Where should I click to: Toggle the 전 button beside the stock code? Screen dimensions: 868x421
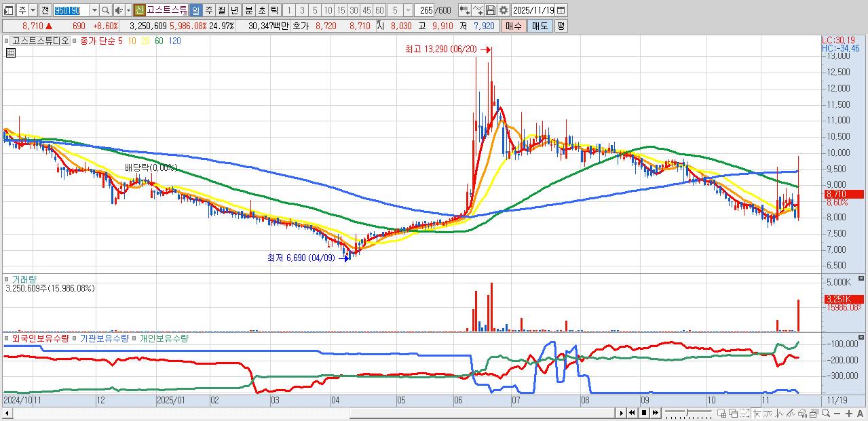click(x=45, y=10)
